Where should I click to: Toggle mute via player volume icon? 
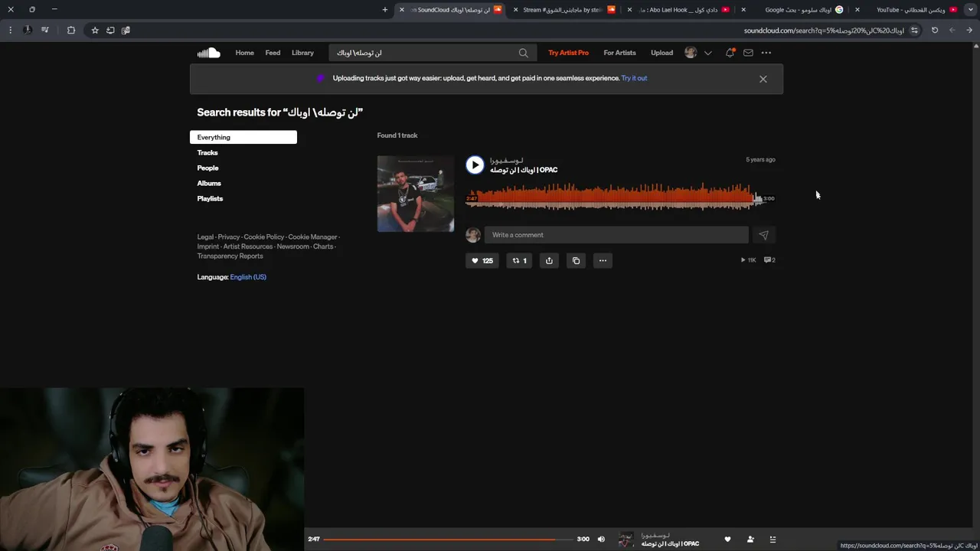click(x=601, y=540)
